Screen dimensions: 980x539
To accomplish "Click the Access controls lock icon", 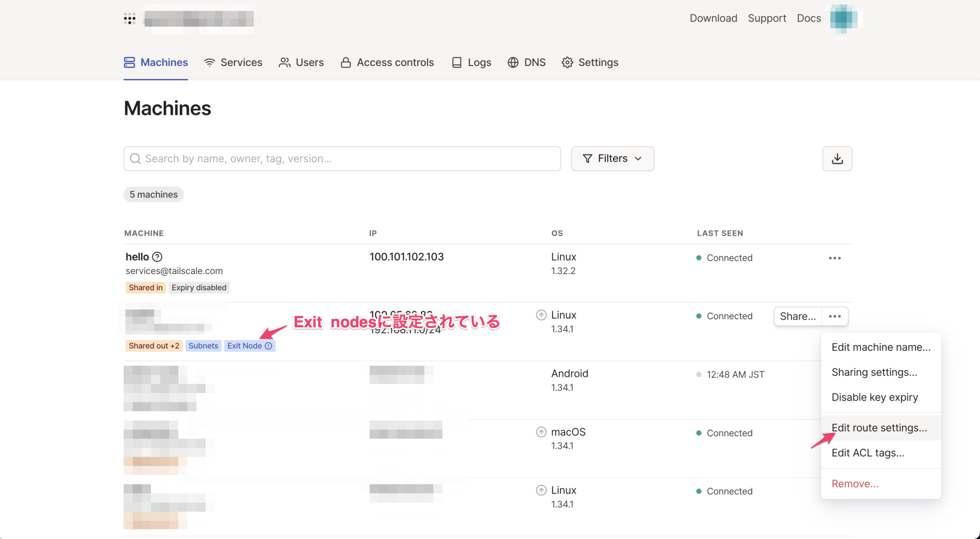I will [x=345, y=62].
